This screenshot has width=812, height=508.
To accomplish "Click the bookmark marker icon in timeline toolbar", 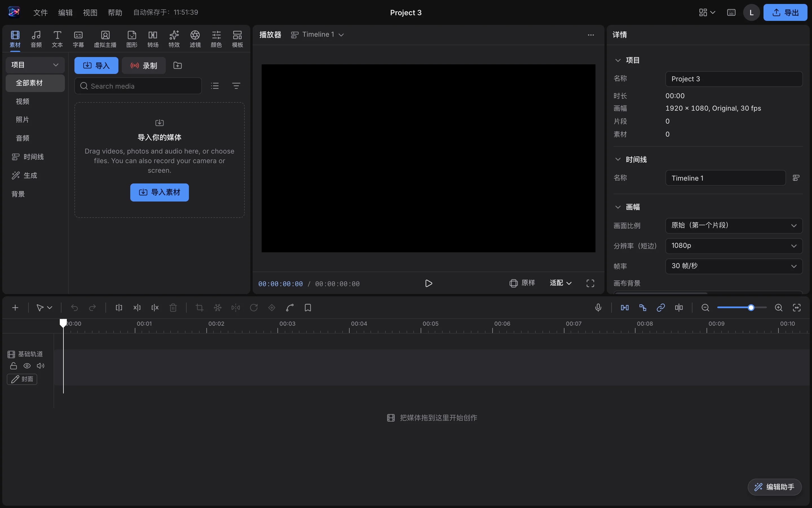I will [308, 307].
